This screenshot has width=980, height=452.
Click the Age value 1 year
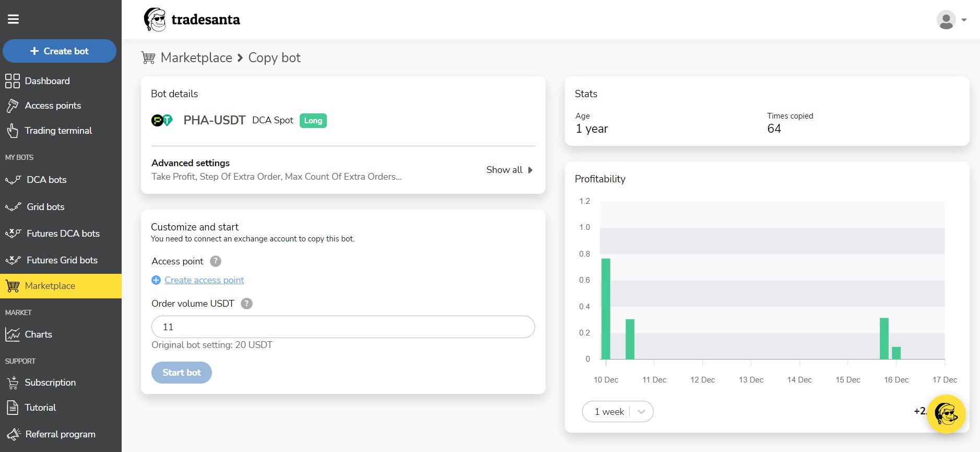592,129
